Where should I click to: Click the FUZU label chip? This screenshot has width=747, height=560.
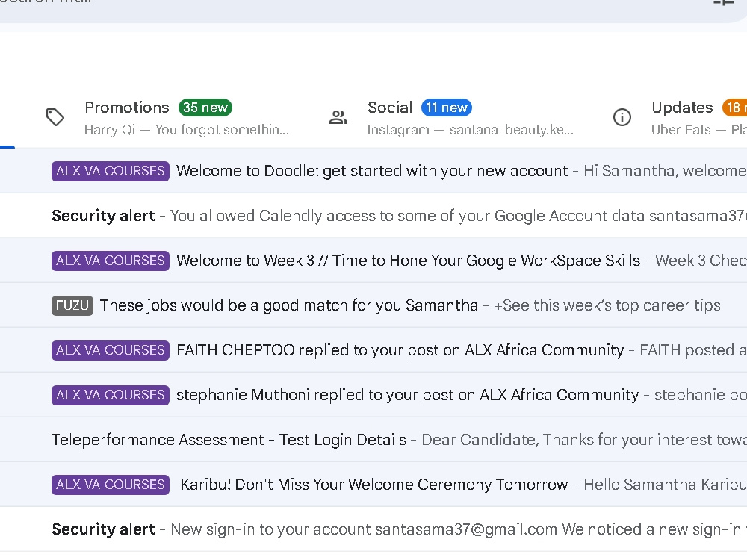pyautogui.click(x=72, y=305)
